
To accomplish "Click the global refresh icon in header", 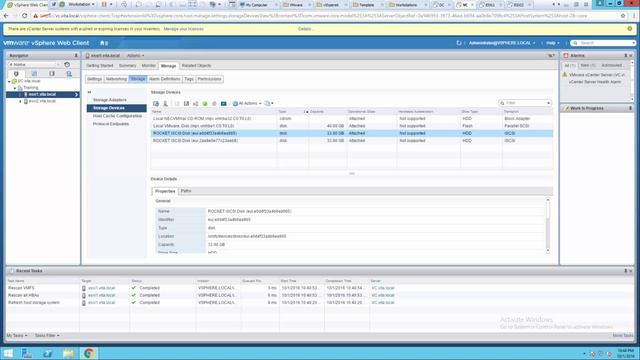I will click(x=459, y=43).
